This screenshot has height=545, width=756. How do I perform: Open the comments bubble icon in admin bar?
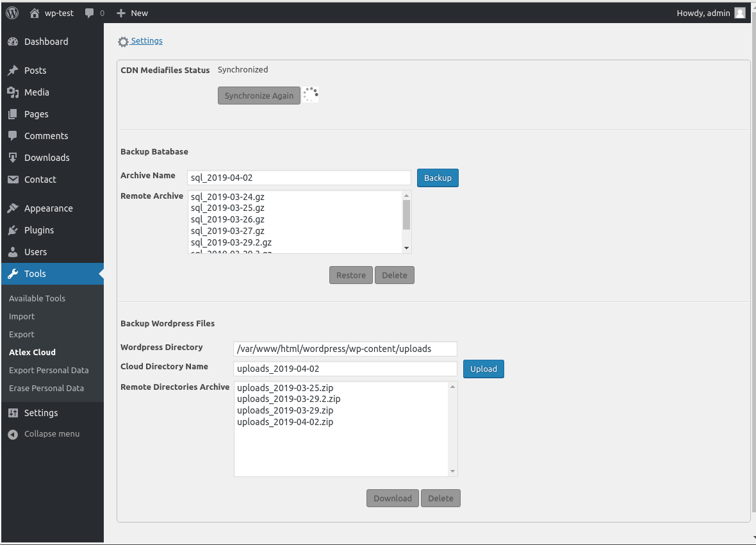click(89, 13)
